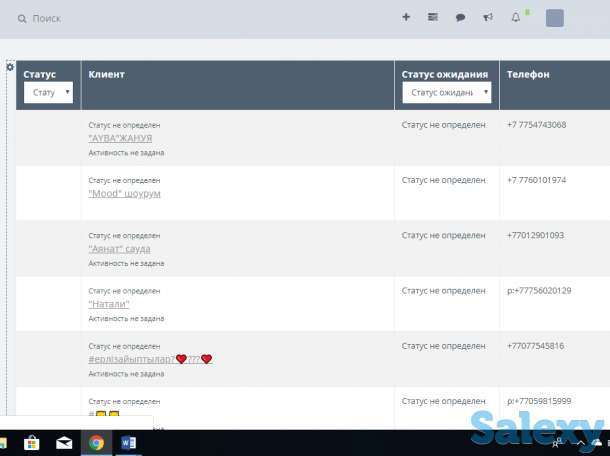Click the Поиск search field
This screenshot has width=610, height=456.
pyautogui.click(x=47, y=19)
